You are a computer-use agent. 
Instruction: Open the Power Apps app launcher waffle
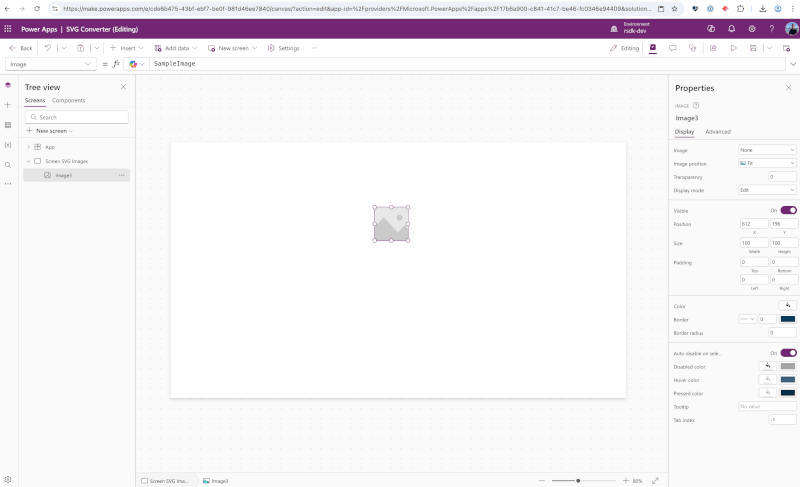[9, 30]
